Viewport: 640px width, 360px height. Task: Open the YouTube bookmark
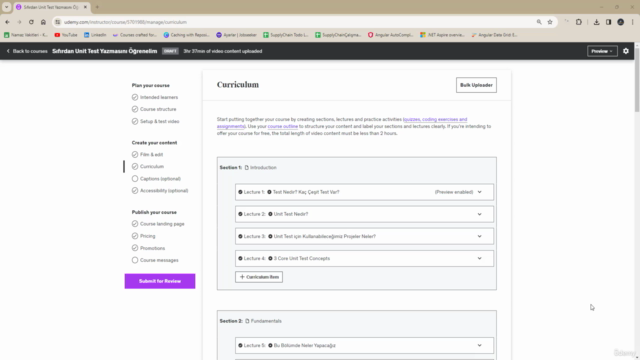[66, 35]
